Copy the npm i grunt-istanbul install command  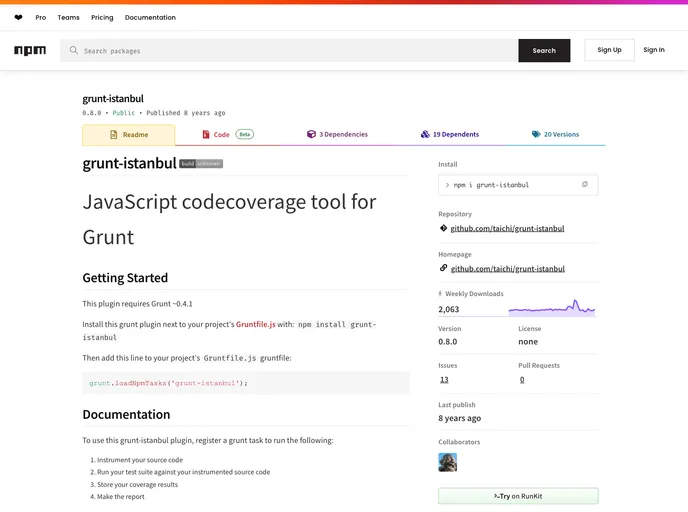click(584, 185)
